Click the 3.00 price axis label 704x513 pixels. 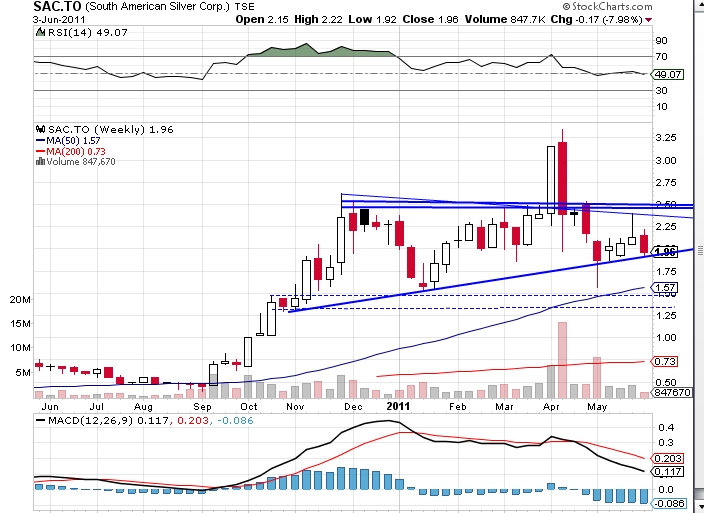click(x=666, y=160)
